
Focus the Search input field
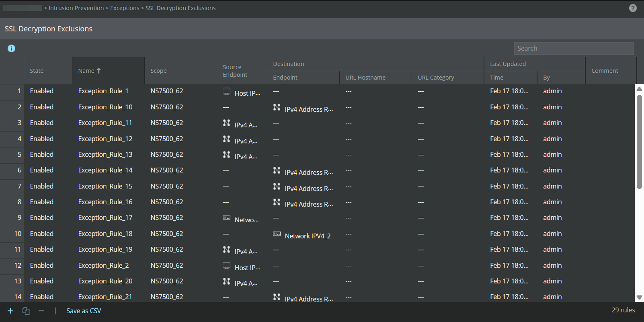tap(574, 48)
